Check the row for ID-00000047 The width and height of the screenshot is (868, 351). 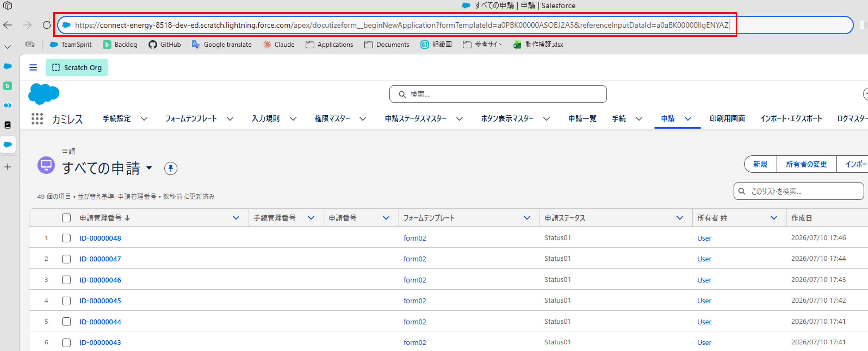tap(66, 259)
